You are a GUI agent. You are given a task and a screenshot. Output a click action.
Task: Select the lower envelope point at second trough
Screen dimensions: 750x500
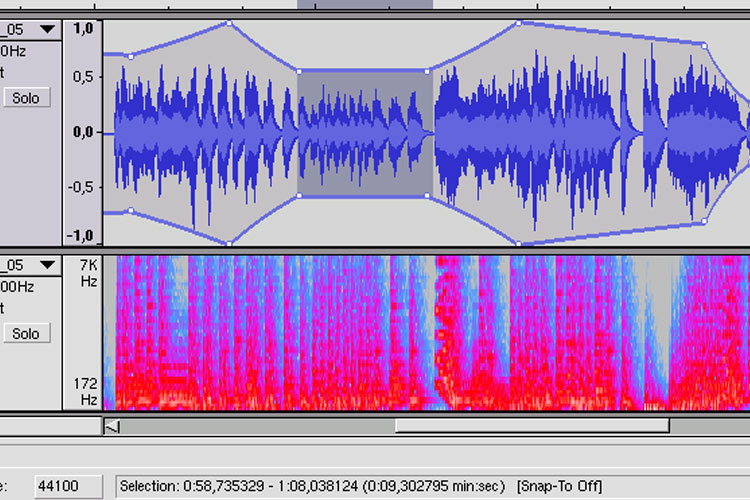click(x=518, y=244)
